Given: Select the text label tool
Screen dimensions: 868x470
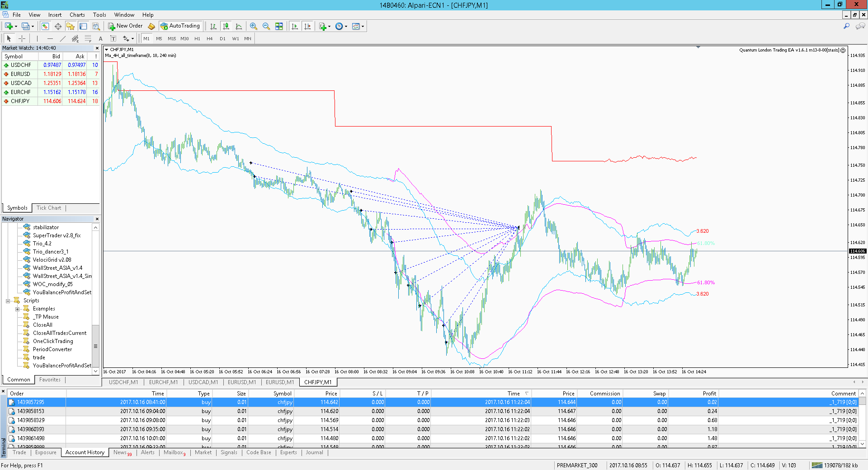Looking at the screenshot, I should pyautogui.click(x=113, y=38).
